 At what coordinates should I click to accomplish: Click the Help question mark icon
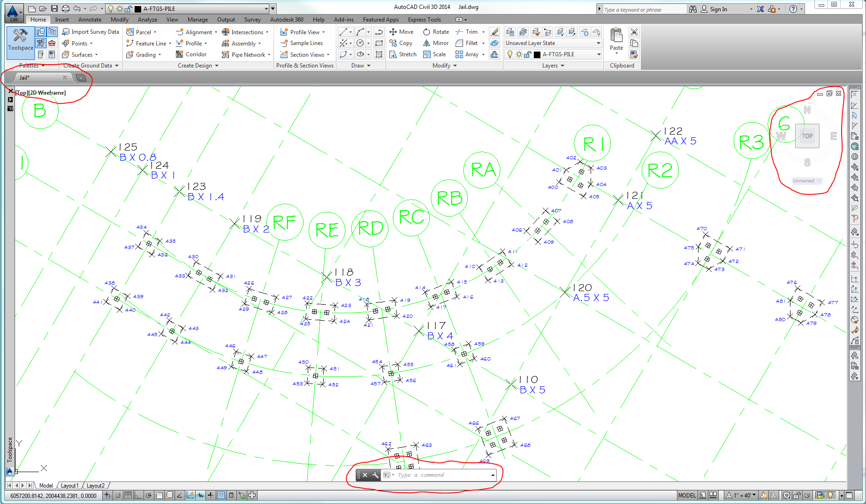(x=793, y=9)
